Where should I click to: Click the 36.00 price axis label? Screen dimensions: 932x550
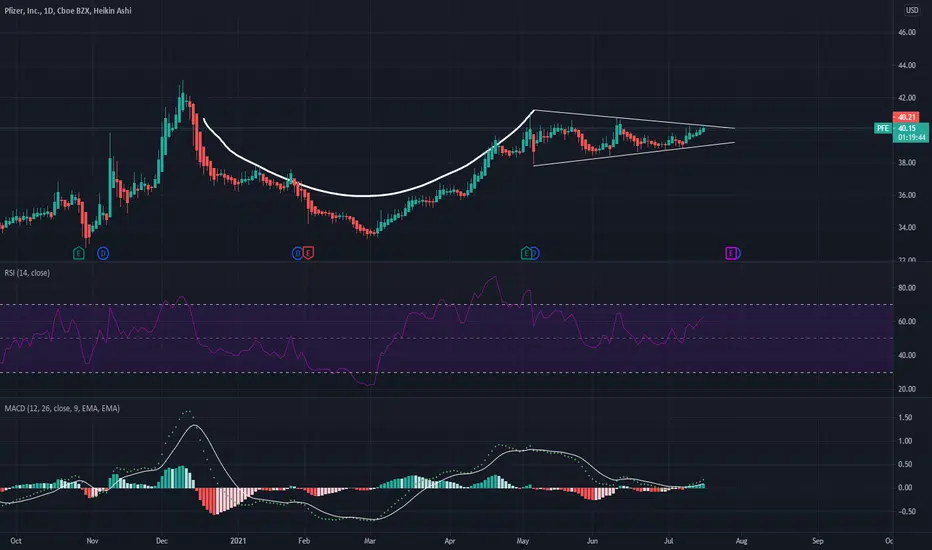pyautogui.click(x=906, y=196)
